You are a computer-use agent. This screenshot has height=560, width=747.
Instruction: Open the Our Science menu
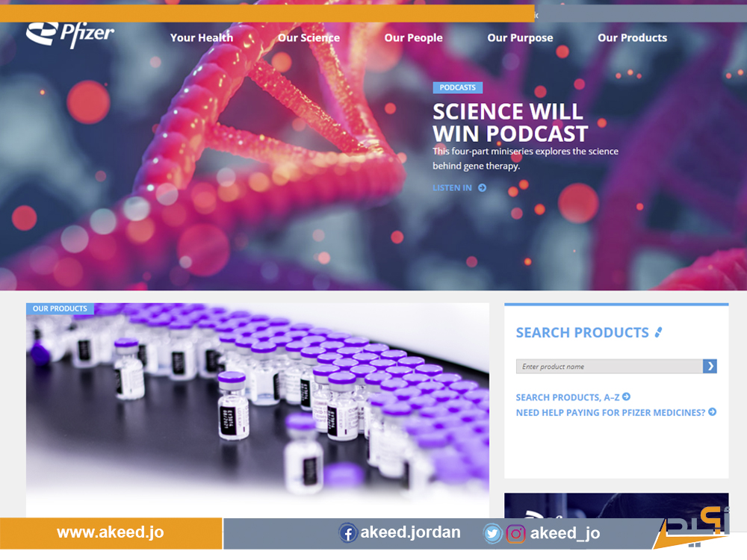coord(309,37)
